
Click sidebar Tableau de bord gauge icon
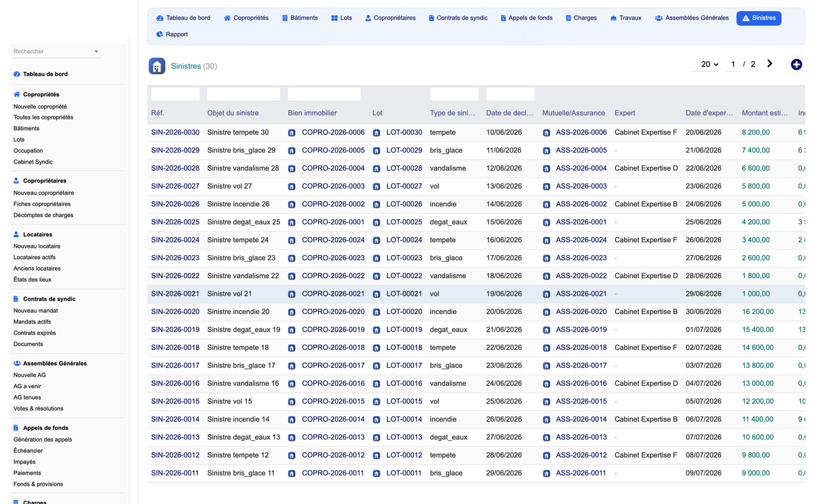[17, 74]
